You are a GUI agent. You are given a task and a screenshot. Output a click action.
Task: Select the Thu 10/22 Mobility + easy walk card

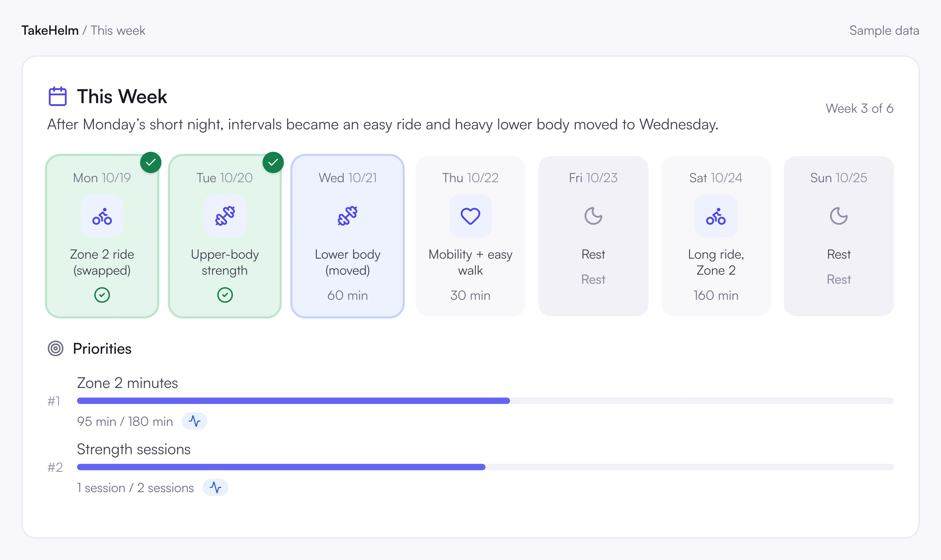[470, 236]
